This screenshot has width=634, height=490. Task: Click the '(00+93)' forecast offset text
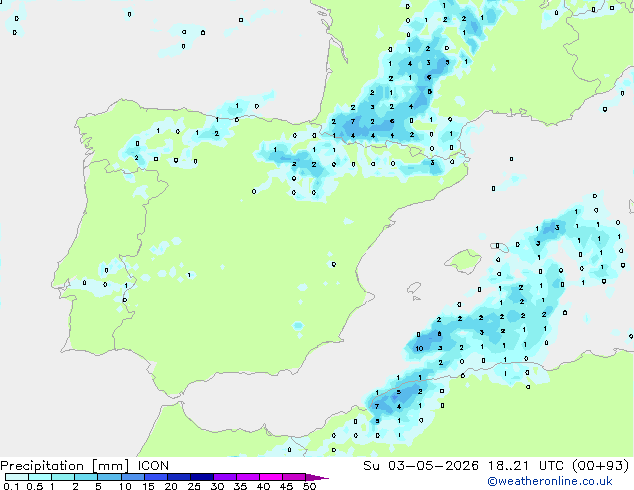[600, 466]
